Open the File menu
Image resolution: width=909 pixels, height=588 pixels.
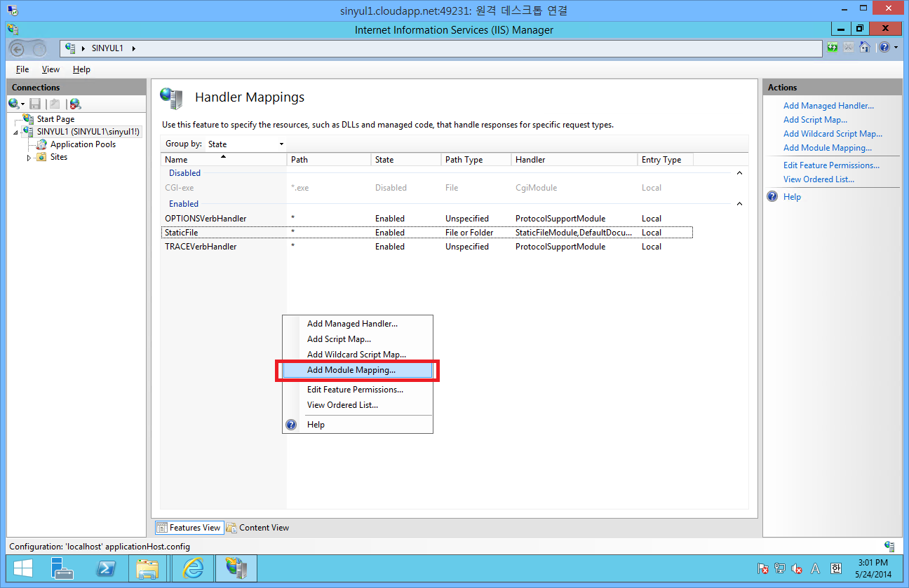click(x=22, y=69)
